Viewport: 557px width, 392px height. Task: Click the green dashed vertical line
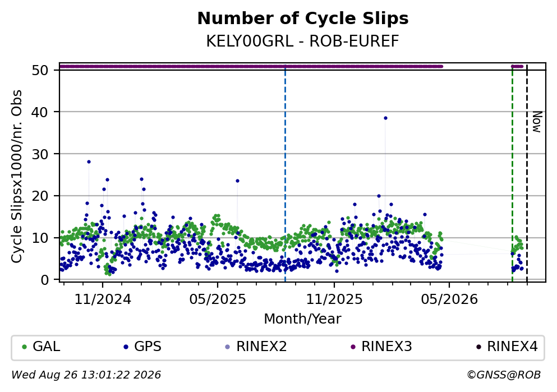click(512, 174)
